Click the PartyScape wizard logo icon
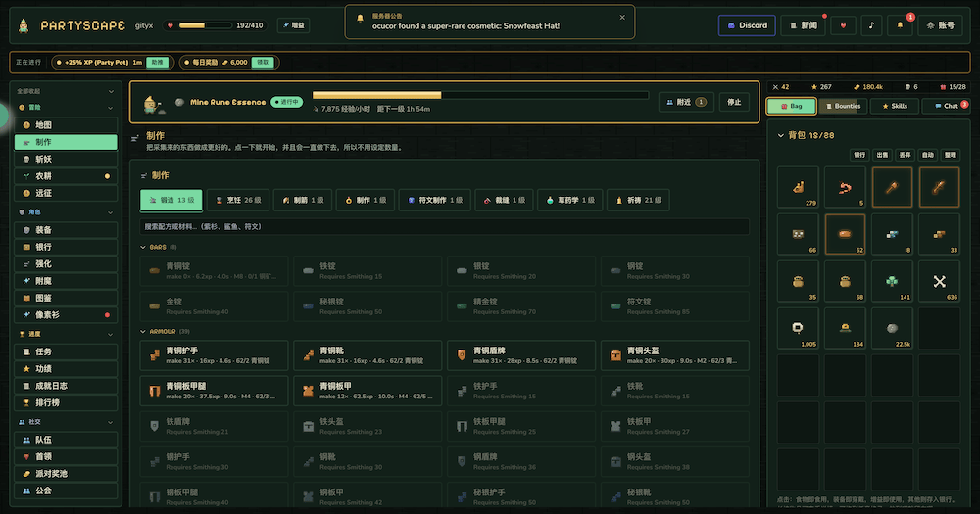This screenshot has height=514, width=980. (24, 25)
